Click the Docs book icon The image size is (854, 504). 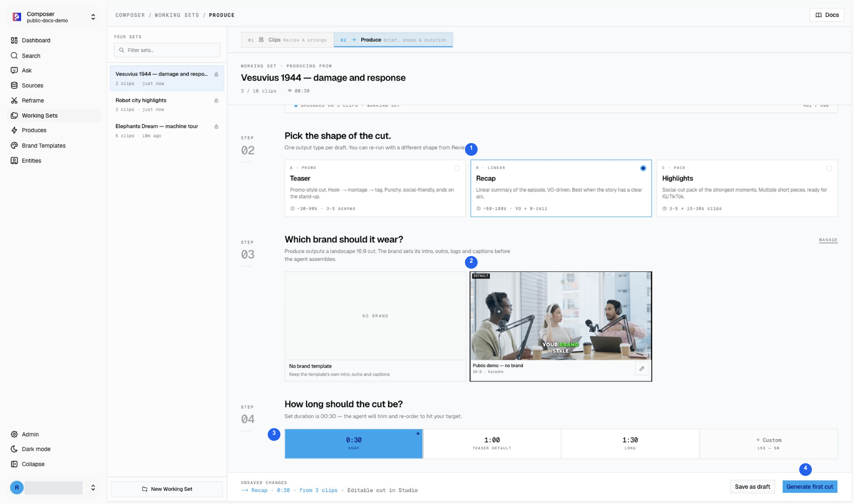(x=819, y=15)
